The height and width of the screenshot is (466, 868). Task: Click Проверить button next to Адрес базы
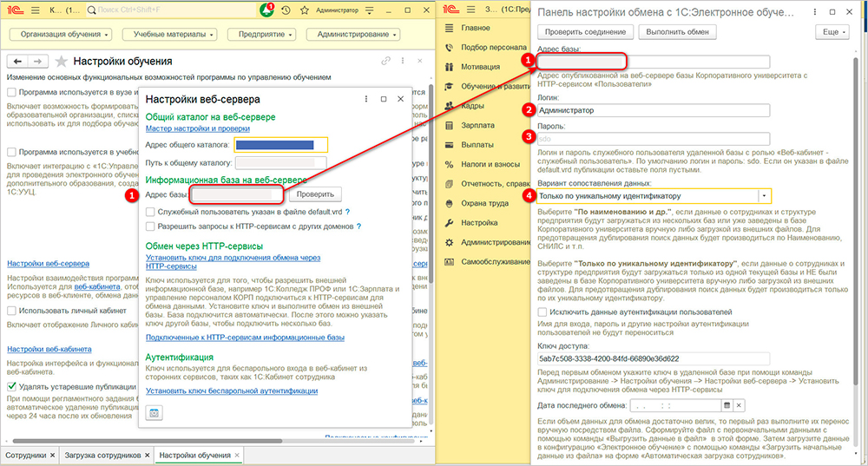tap(315, 194)
